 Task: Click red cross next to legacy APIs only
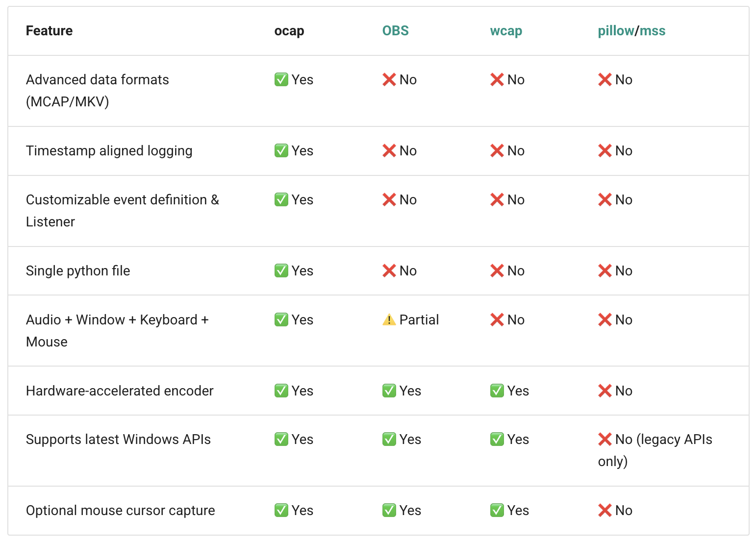tap(605, 440)
